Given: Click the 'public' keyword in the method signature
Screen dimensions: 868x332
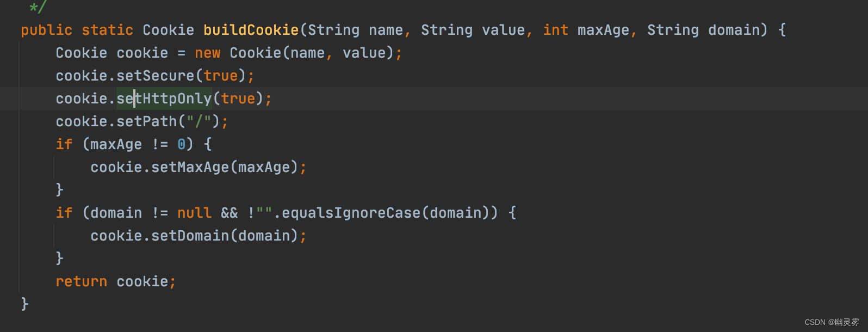Looking at the screenshot, I should pyautogui.click(x=47, y=30).
